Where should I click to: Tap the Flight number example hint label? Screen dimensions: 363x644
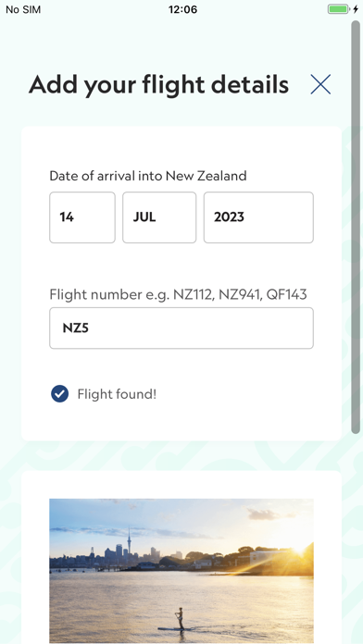(x=178, y=294)
